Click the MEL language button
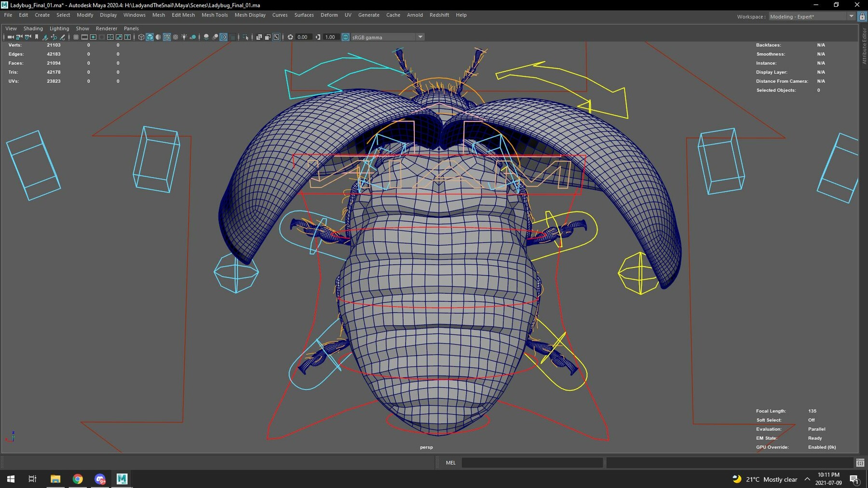This screenshot has width=868, height=488. click(450, 462)
